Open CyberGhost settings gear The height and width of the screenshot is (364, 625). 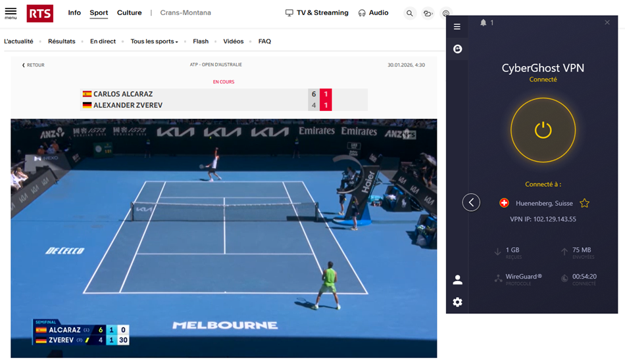point(458,302)
